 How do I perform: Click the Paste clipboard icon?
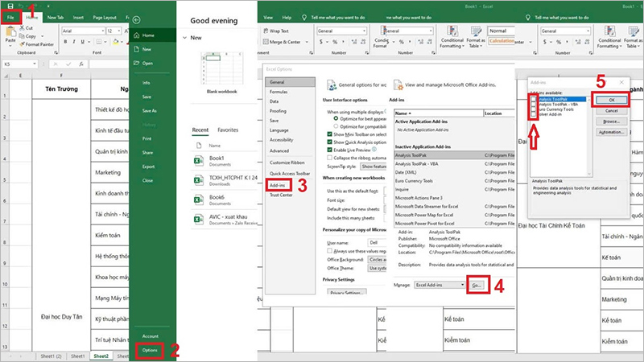coord(10,32)
